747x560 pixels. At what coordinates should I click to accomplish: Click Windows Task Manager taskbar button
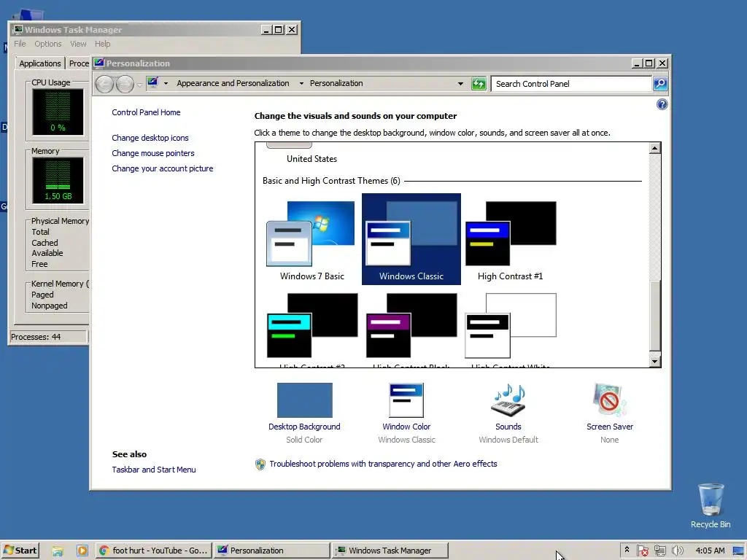[x=390, y=551]
